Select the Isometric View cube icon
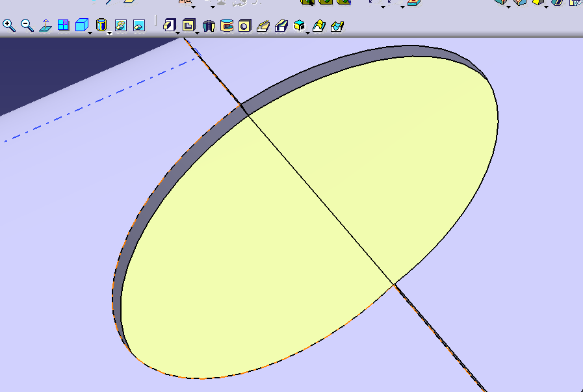Screen dimensions: 583x392 [81, 25]
